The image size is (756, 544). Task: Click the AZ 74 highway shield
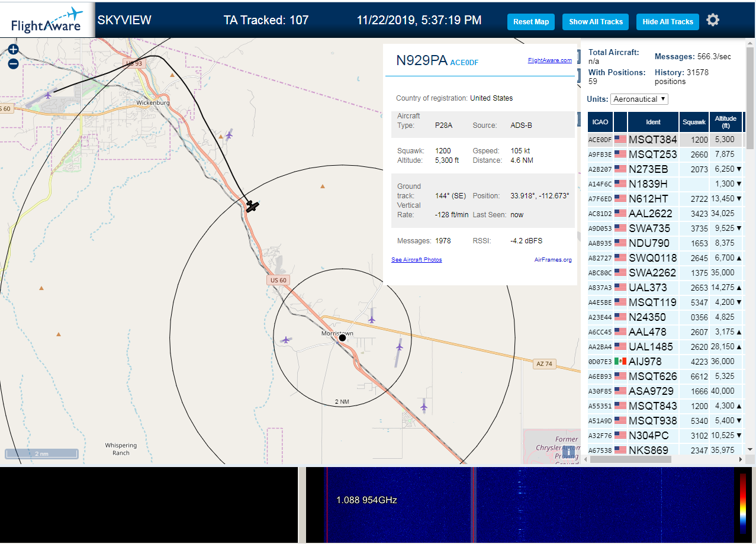(544, 363)
